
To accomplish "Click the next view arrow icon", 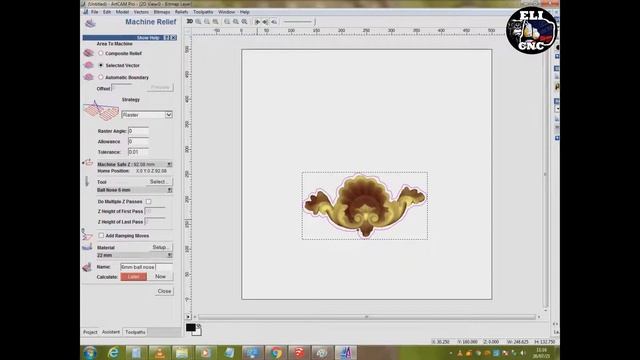I will point(265,22).
